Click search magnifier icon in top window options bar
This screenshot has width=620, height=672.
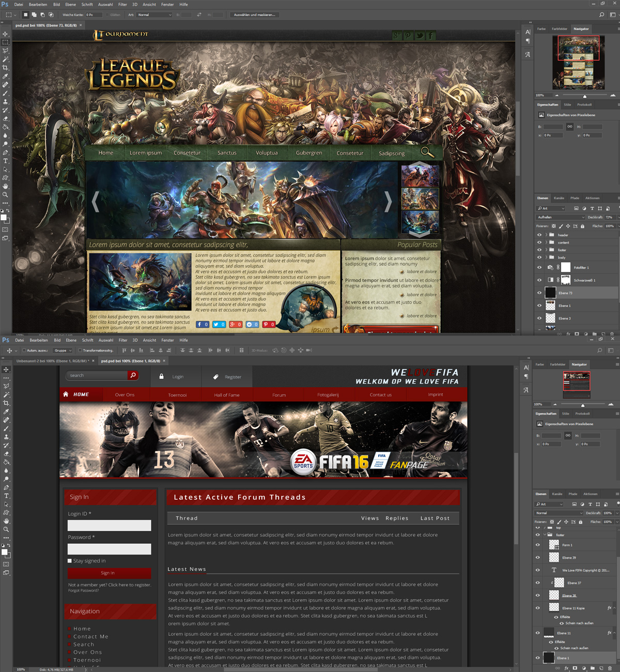tap(601, 14)
